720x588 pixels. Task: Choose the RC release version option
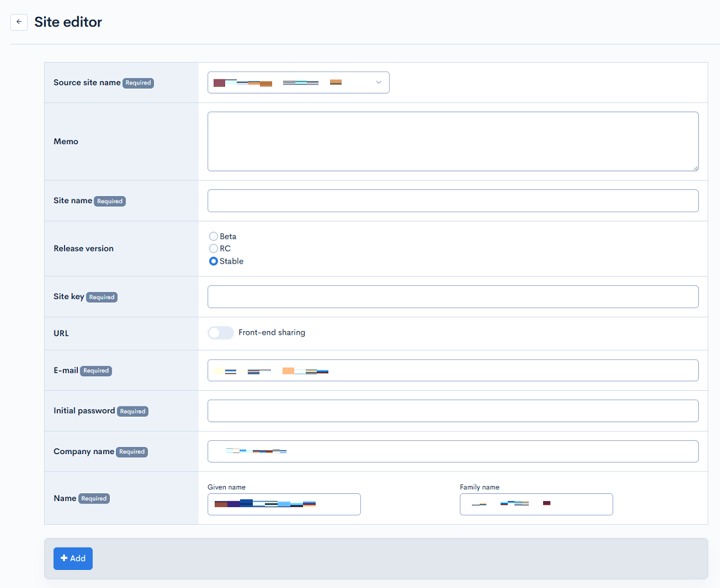[x=213, y=248]
